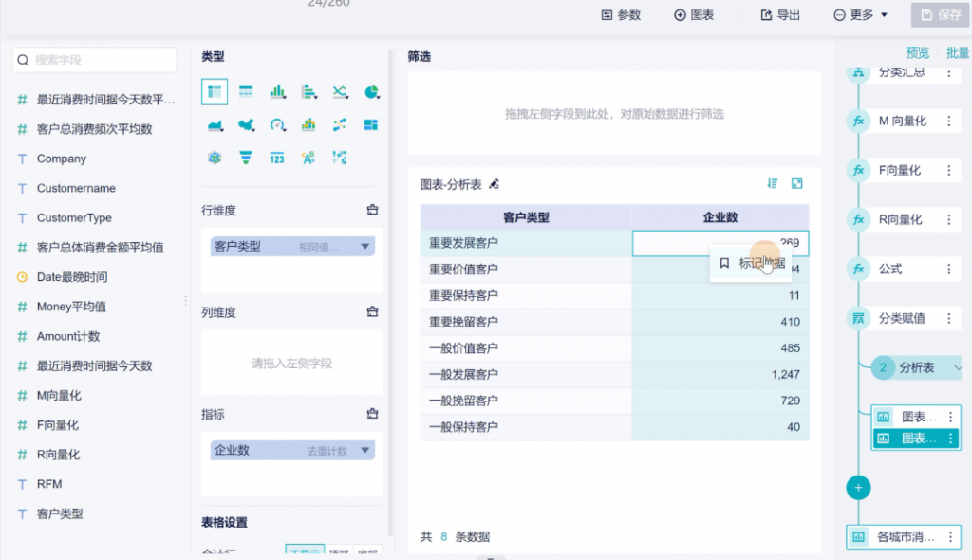Click the rename pencil icon beside 图表-分析表
This screenshot has width=972, height=560.
coord(494,184)
